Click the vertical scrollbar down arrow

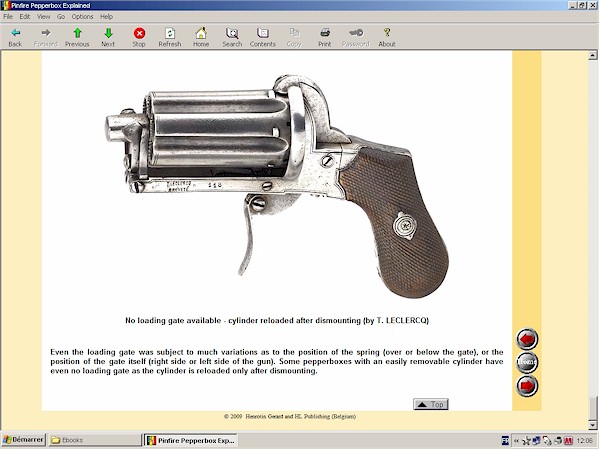pyautogui.click(x=593, y=424)
